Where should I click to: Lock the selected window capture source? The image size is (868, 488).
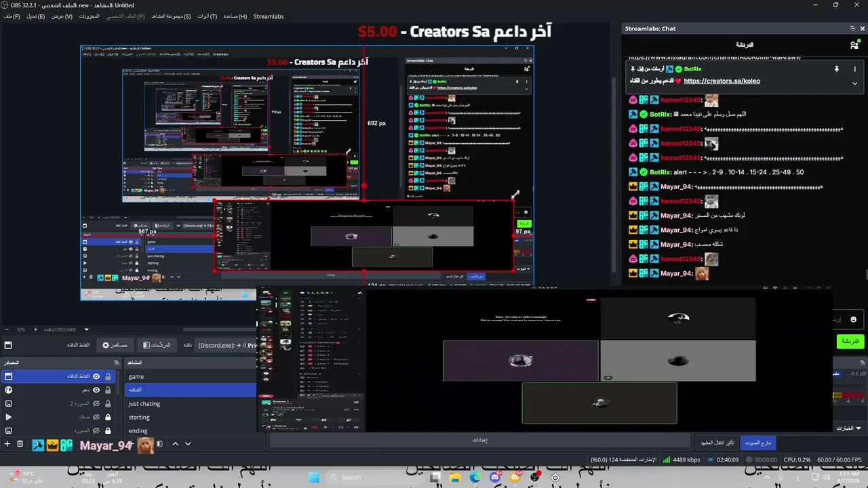tap(108, 376)
